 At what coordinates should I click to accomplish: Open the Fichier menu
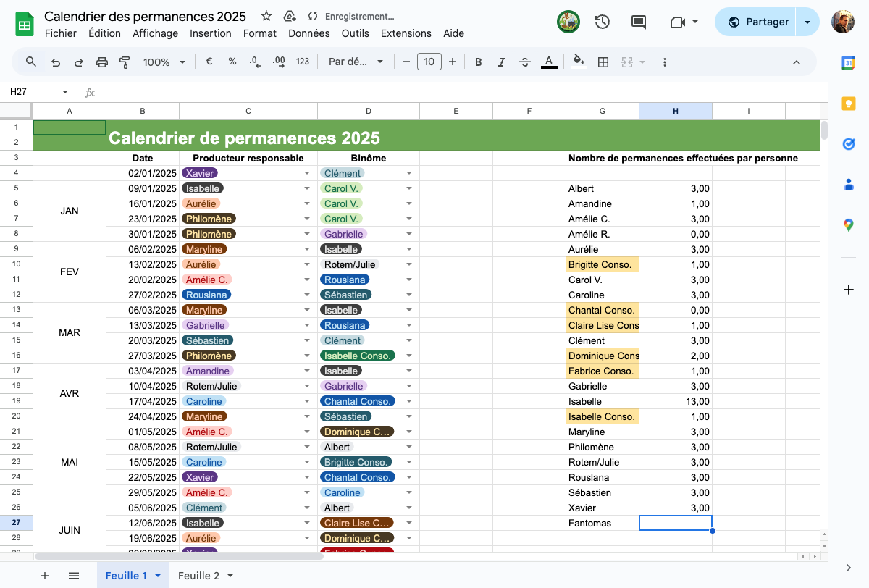[61, 33]
